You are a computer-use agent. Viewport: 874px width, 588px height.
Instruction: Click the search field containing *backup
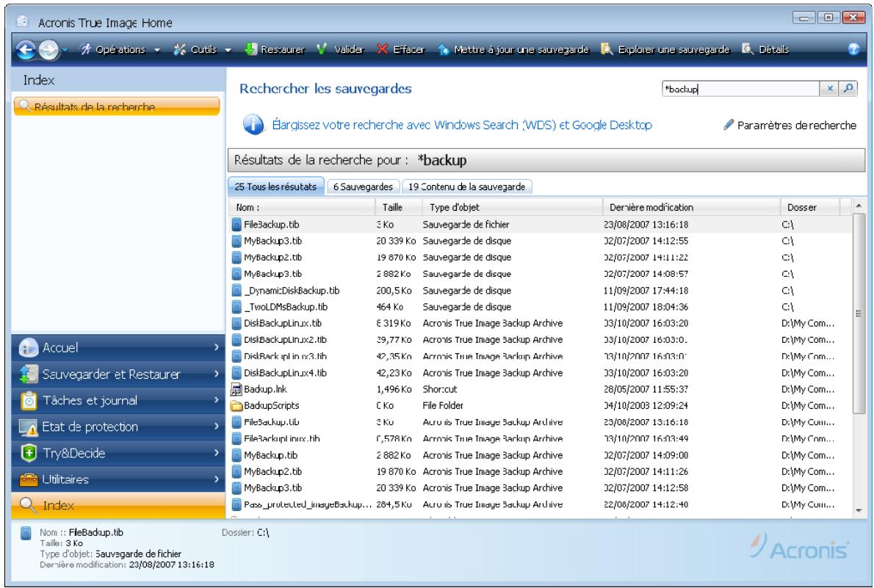click(x=740, y=89)
